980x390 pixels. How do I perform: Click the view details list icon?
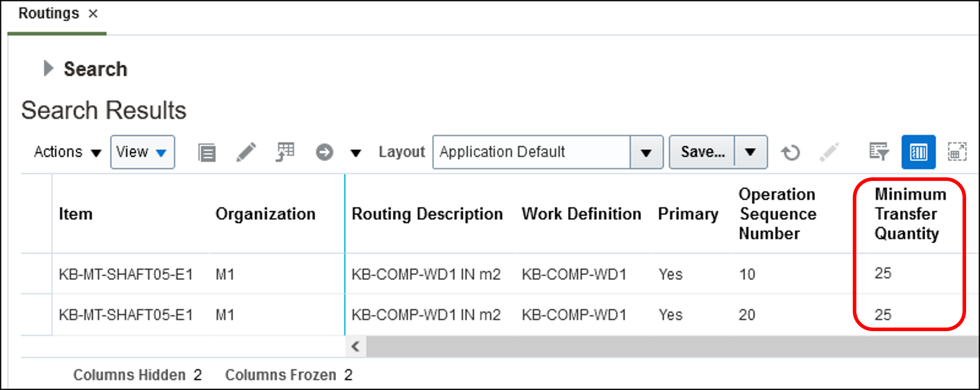coord(207,153)
